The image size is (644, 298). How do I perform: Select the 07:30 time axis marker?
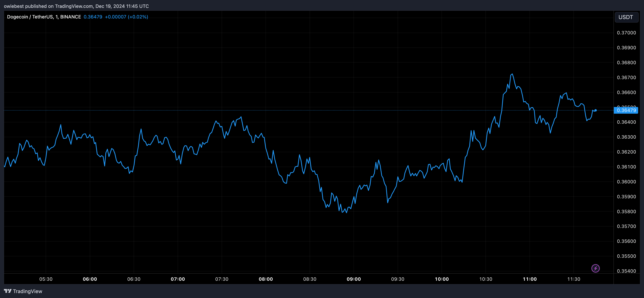(221, 279)
